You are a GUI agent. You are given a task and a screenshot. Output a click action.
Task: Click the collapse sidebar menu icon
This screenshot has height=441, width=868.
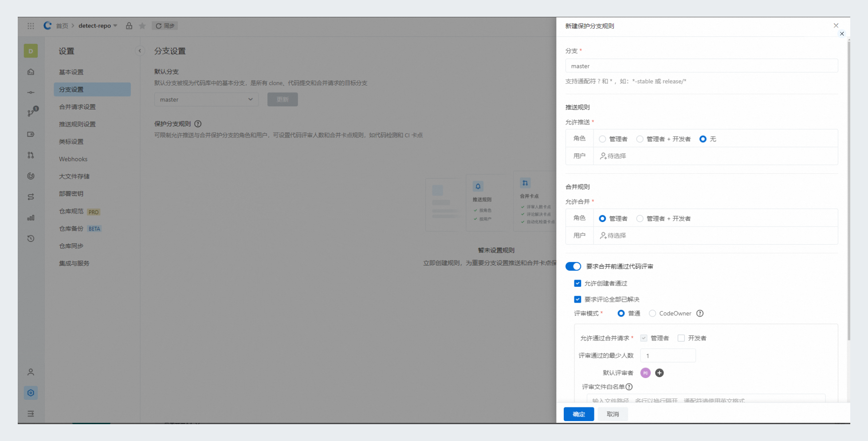click(31, 414)
